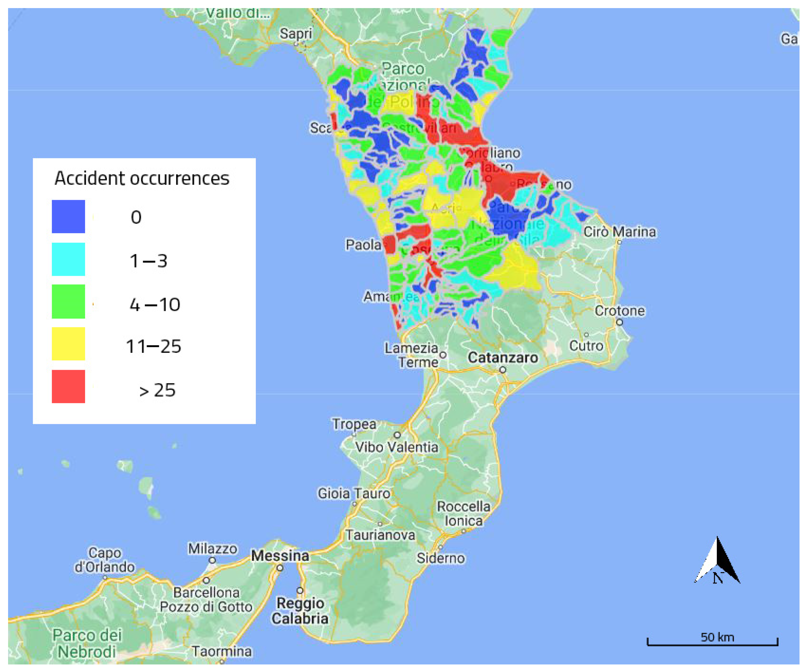Image resolution: width=806 pixels, height=672 pixels.
Task: Click the Lamezia Terme town marker
Action: click(443, 355)
